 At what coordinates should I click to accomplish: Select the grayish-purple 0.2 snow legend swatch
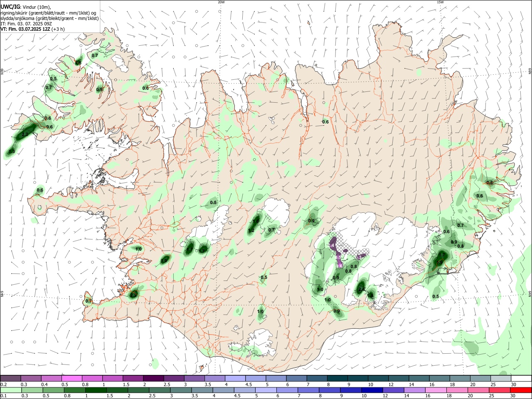[11, 378]
